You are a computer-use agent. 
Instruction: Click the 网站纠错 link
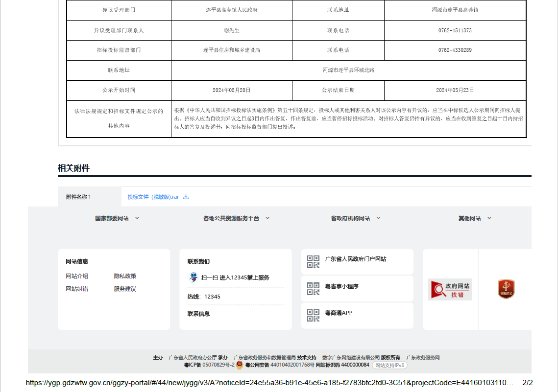click(x=77, y=289)
